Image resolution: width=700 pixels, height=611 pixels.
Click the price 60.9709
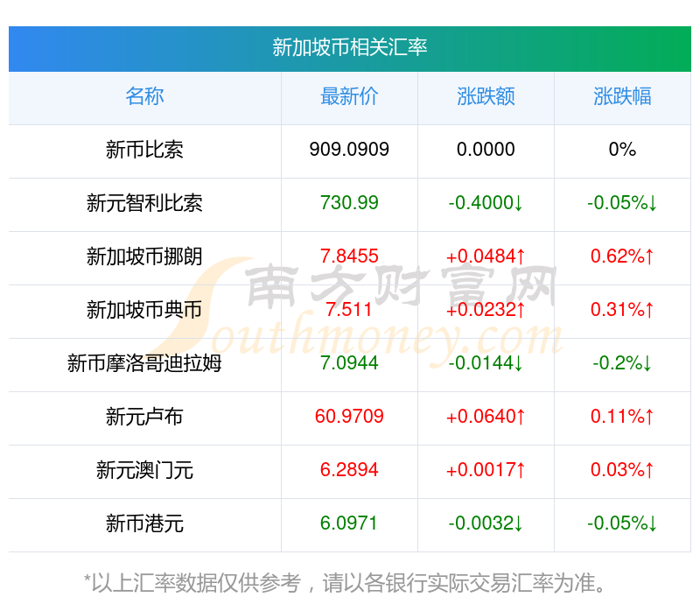(349, 417)
